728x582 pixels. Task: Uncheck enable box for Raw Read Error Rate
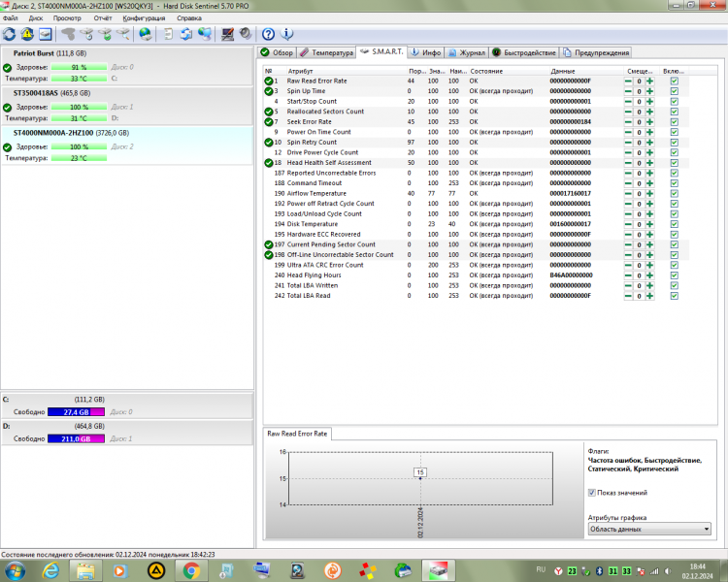(675, 81)
